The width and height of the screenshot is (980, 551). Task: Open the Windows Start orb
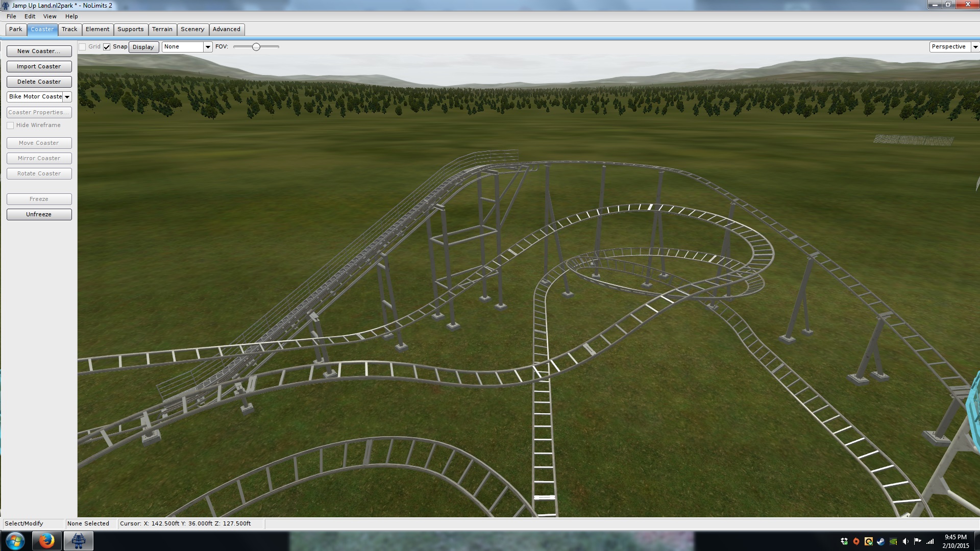coord(15,540)
